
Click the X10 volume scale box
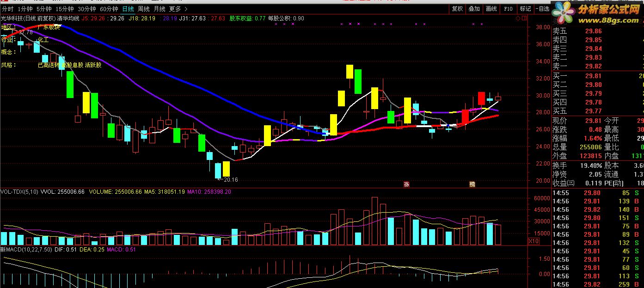[x=534, y=241]
